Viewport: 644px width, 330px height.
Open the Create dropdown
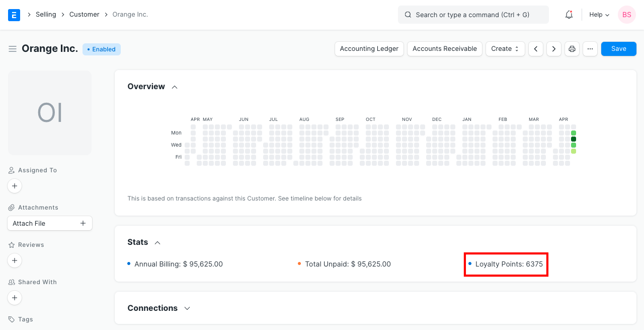point(505,49)
